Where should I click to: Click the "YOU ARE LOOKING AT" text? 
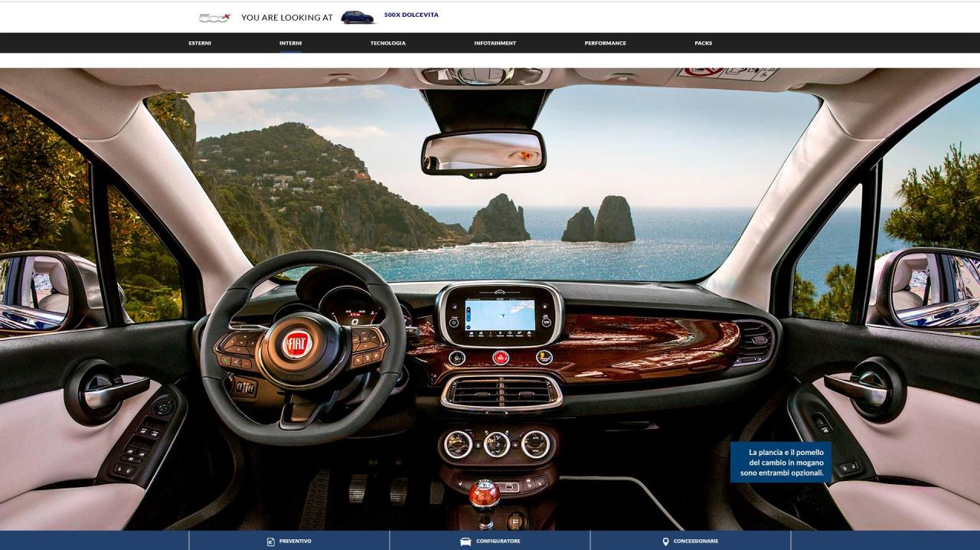[287, 18]
